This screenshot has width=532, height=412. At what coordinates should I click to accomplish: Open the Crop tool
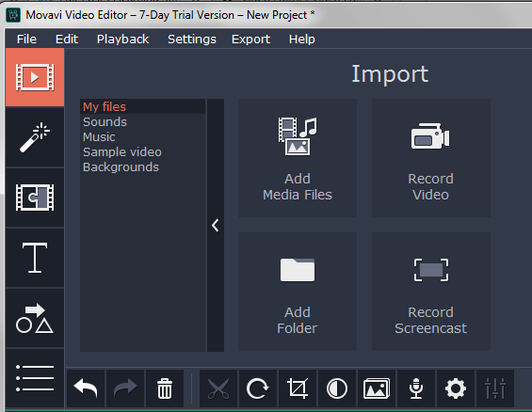[298, 388]
